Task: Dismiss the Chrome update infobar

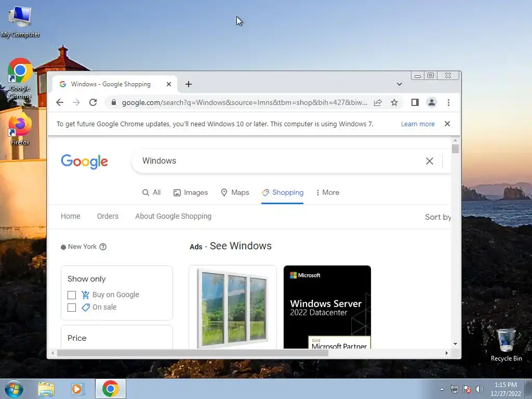Action: click(x=447, y=124)
